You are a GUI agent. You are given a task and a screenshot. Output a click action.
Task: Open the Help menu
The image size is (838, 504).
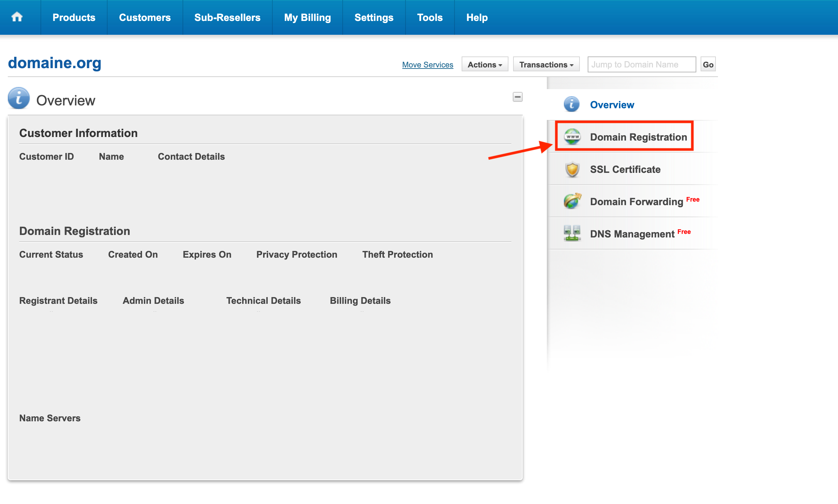[x=477, y=17]
